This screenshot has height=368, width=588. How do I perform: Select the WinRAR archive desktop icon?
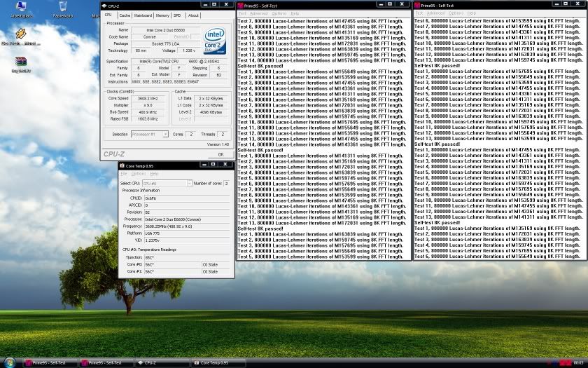click(x=21, y=64)
